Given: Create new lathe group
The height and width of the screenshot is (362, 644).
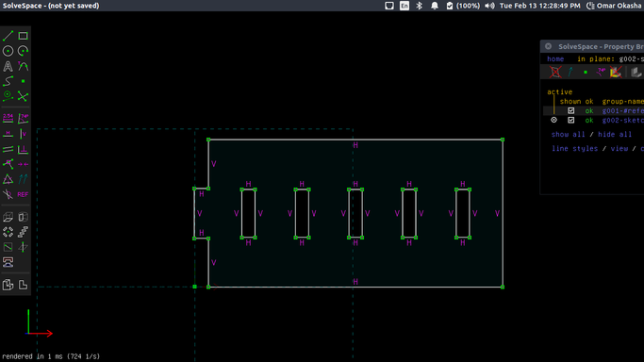Looking at the screenshot, I should coord(23,217).
